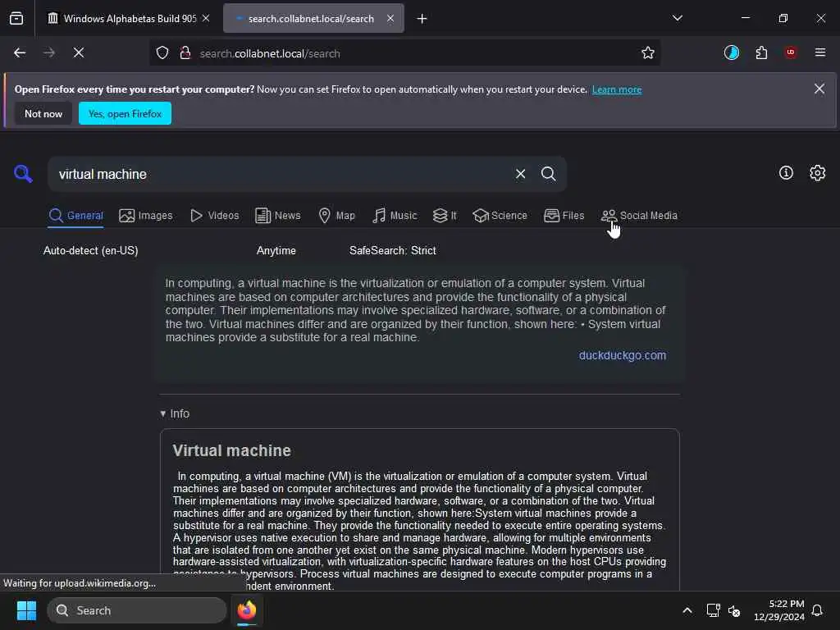840x630 pixels.
Task: Click the Not now button
Action: [43, 113]
